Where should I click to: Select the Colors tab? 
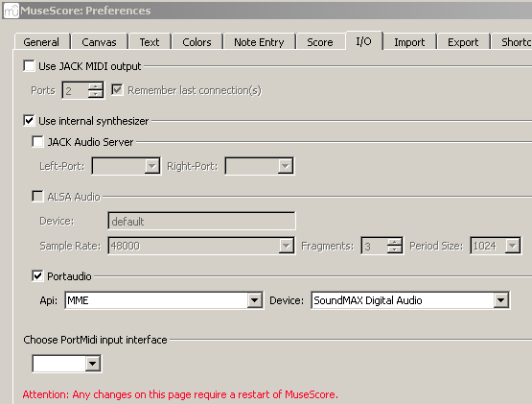(x=197, y=42)
